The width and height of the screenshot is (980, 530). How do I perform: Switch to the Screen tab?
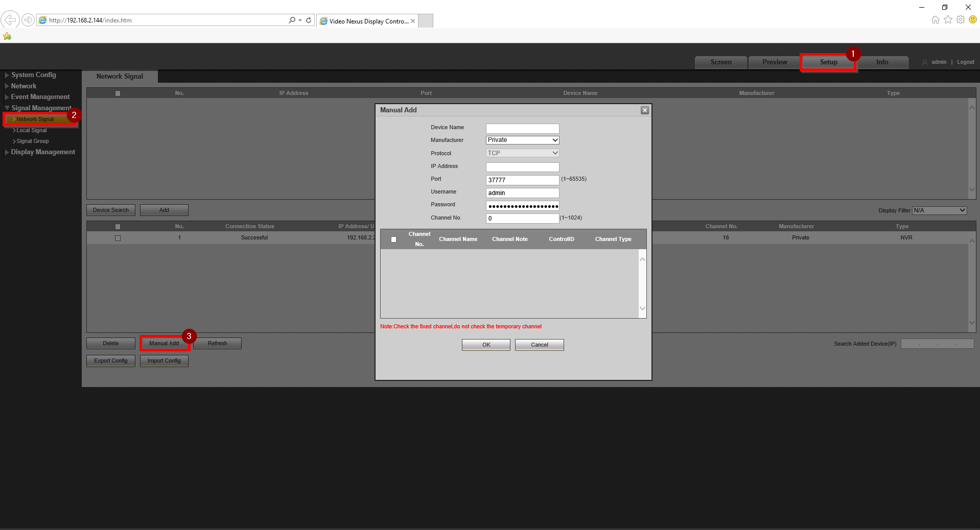(x=721, y=62)
